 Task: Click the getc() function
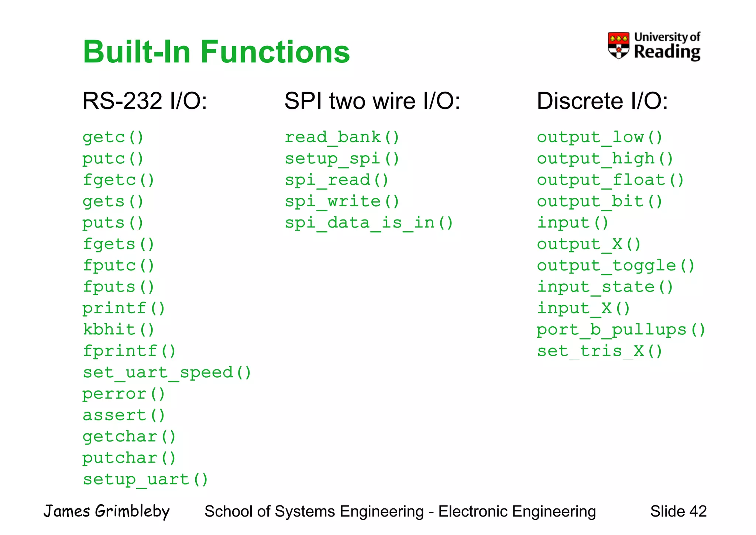pos(113,137)
